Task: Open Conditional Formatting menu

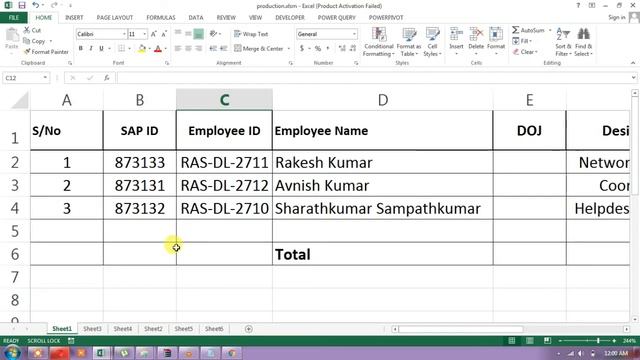Action: coord(379,42)
